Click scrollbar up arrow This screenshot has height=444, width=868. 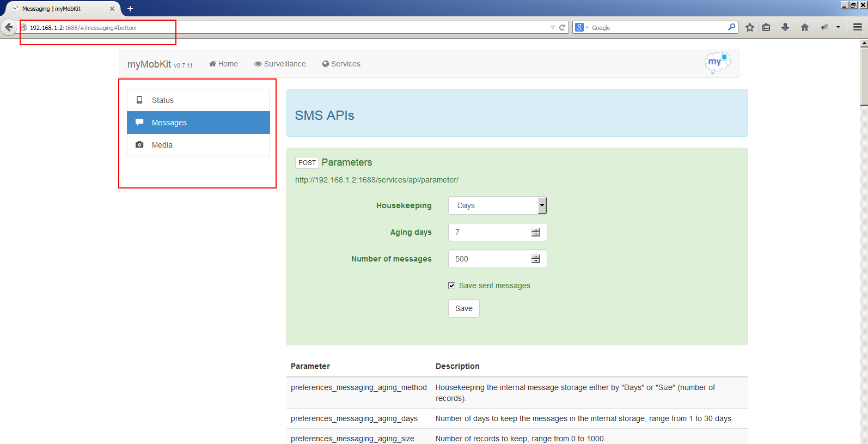864,43
